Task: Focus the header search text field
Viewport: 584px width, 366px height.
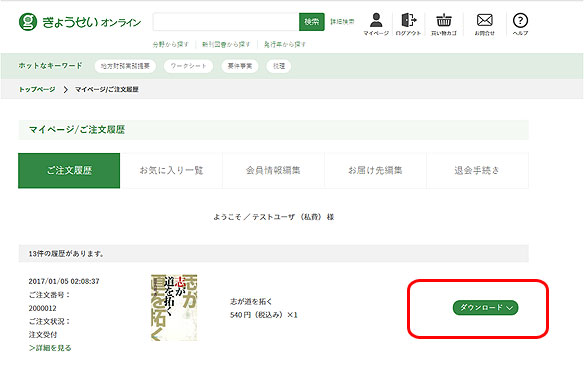Action: pos(226,22)
